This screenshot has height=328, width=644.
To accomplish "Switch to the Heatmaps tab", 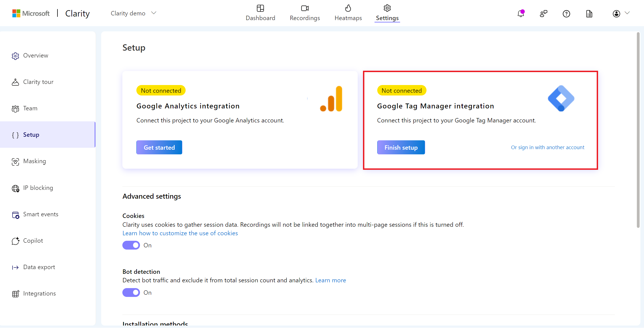I will [348, 13].
